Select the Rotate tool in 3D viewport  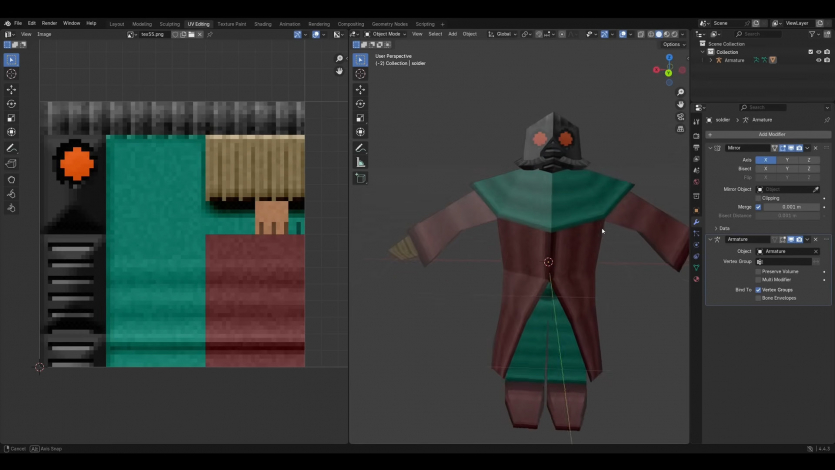click(x=361, y=104)
